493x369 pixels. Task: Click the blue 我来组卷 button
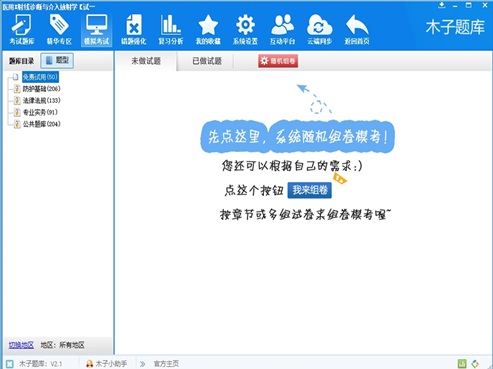point(310,190)
